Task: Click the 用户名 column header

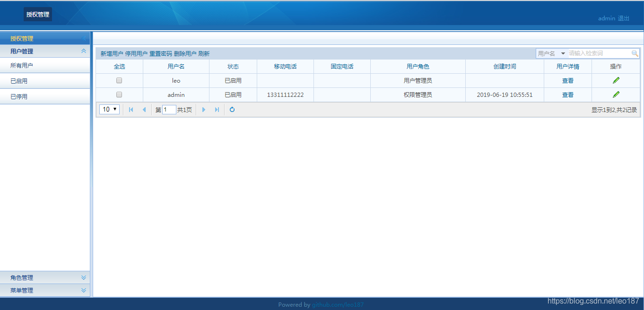Action: pyautogui.click(x=176, y=67)
